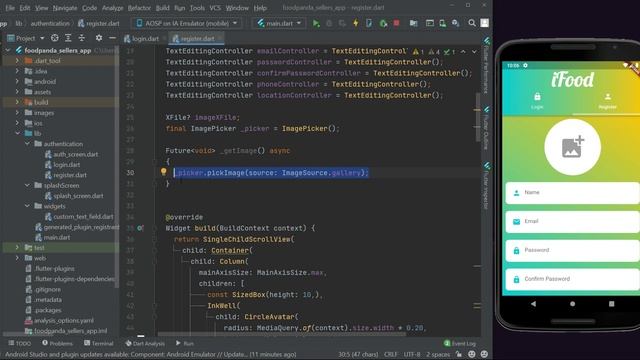This screenshot has height=360, width=640.
Task: Tap the Android recents square in the emulator
Action: point(611,304)
